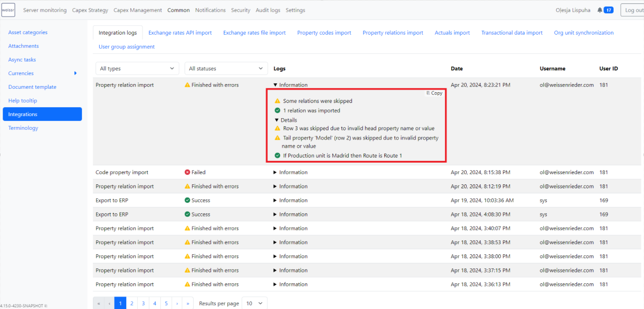
Task: Collapse Information for 8:23:21 PM log entry
Action: (290, 85)
